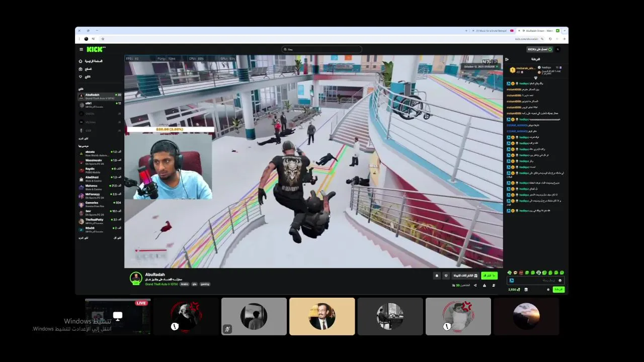Click the chat message input field

(x=535, y=281)
